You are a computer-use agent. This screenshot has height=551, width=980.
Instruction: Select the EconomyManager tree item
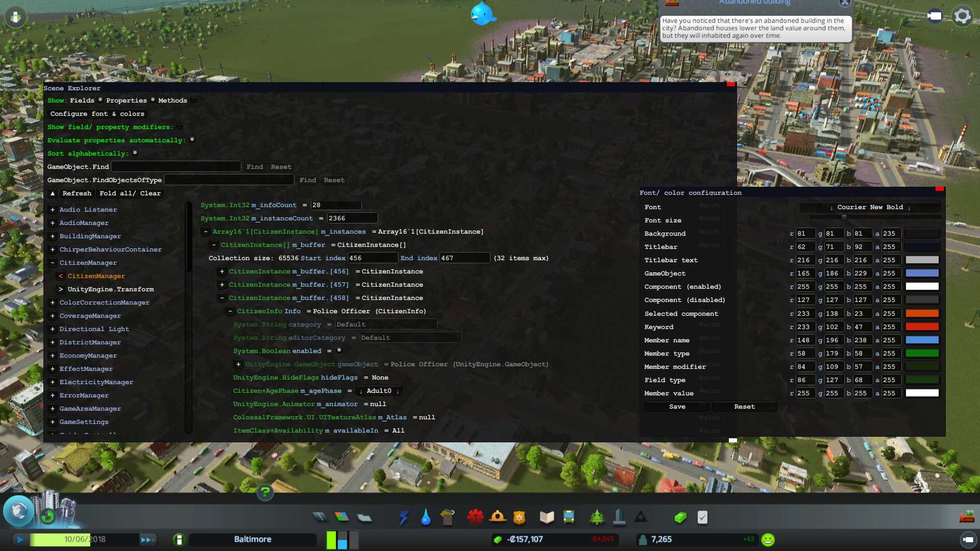click(88, 356)
